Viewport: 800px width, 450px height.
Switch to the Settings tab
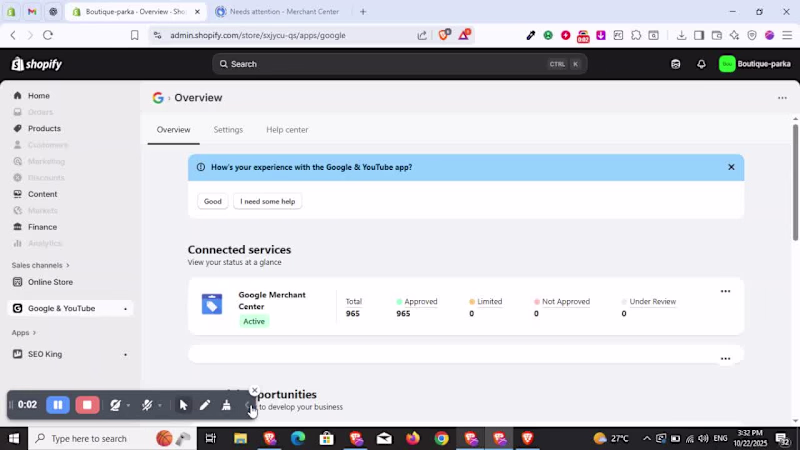[x=228, y=130]
